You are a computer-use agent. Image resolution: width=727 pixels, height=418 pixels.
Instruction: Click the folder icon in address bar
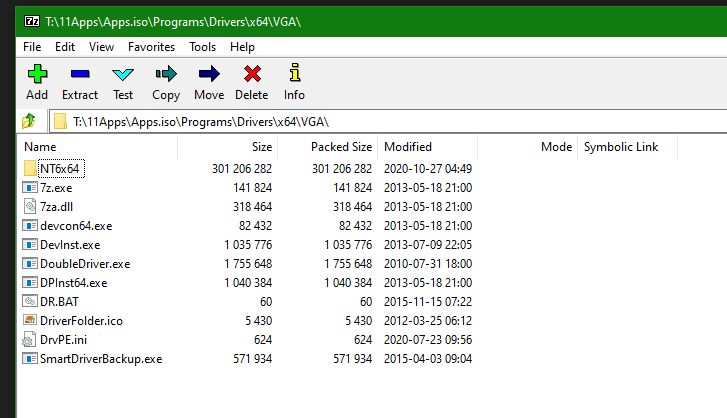tap(60, 121)
